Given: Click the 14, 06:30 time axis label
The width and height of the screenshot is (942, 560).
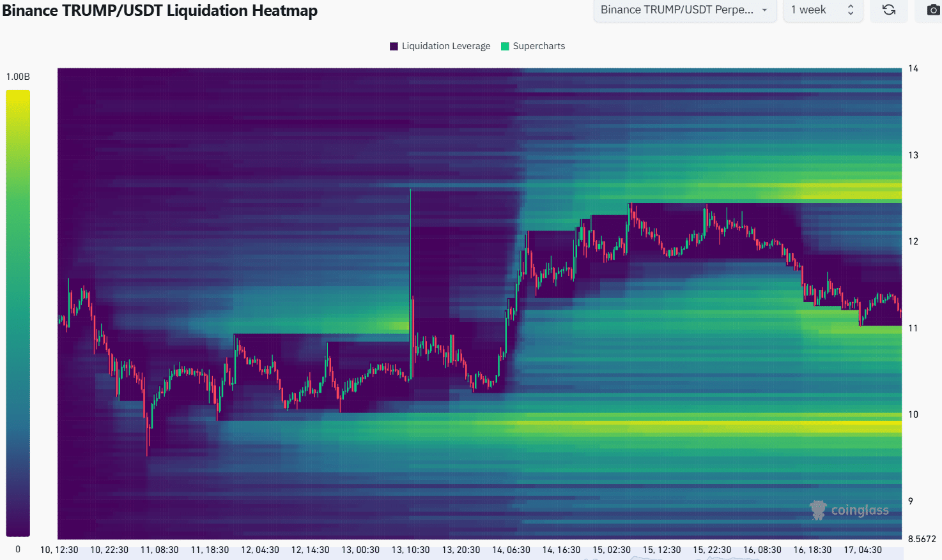Looking at the screenshot, I should [x=511, y=550].
